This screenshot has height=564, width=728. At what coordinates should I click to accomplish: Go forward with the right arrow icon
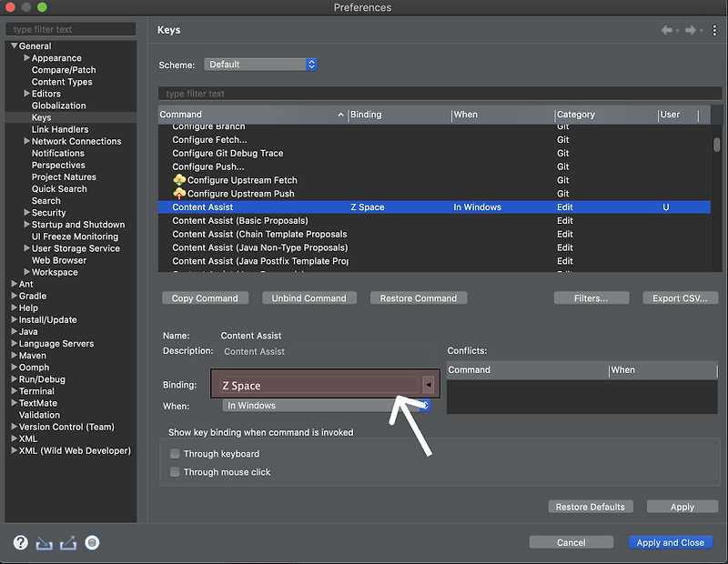tap(691, 30)
